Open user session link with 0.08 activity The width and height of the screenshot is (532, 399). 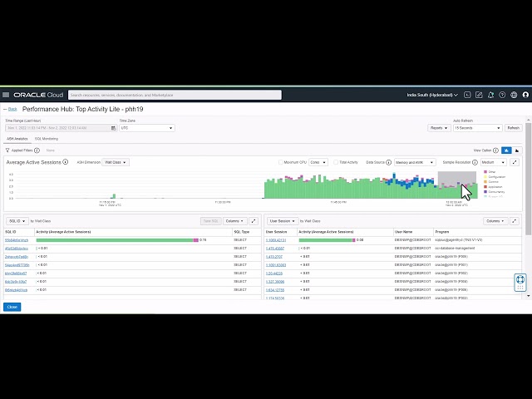tap(276, 240)
